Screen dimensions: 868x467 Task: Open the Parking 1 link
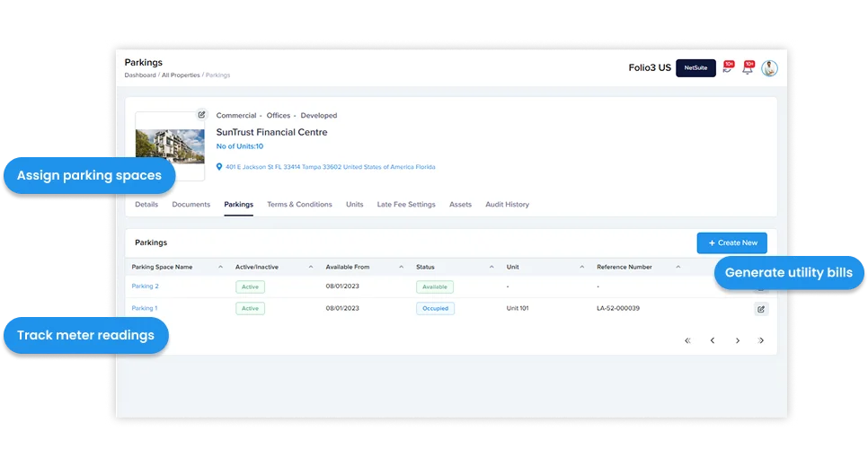click(x=145, y=308)
